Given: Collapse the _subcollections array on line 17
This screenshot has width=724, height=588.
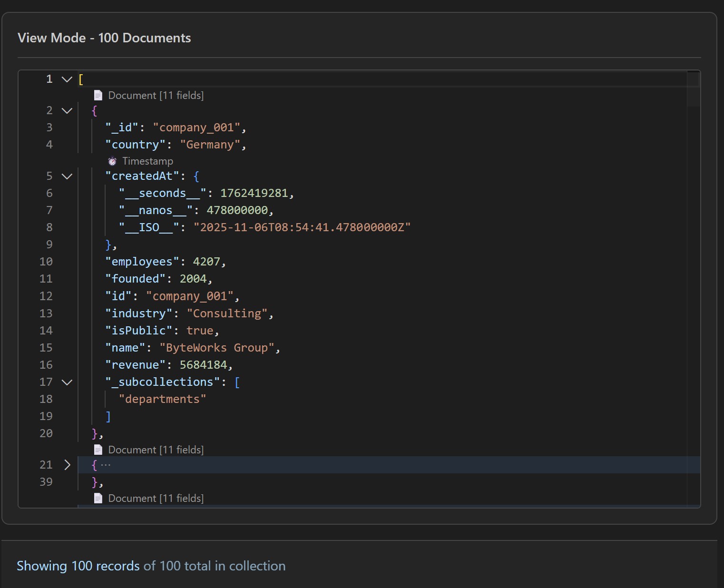Looking at the screenshot, I should click(67, 382).
